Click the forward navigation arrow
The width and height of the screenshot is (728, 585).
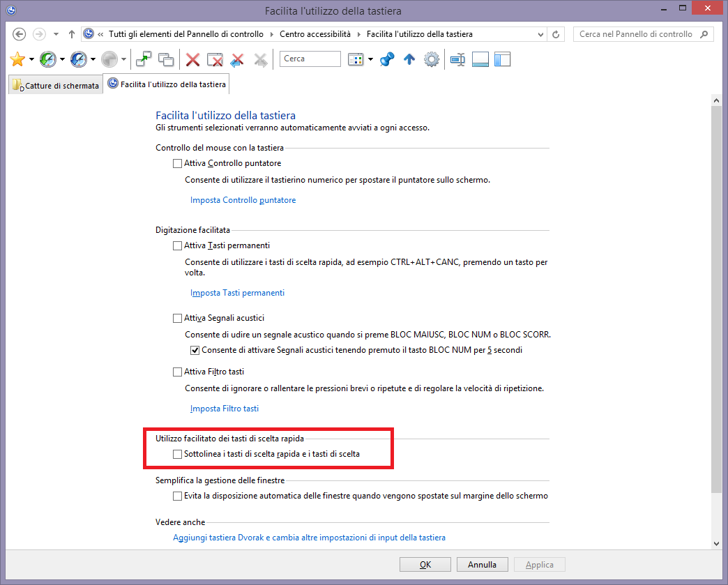pyautogui.click(x=40, y=34)
